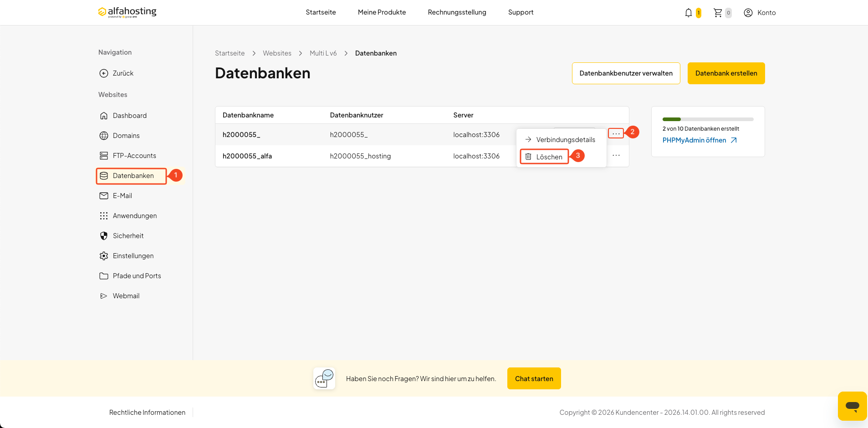
Task: Select the Sicherheit sidebar label
Action: pyautogui.click(x=128, y=236)
